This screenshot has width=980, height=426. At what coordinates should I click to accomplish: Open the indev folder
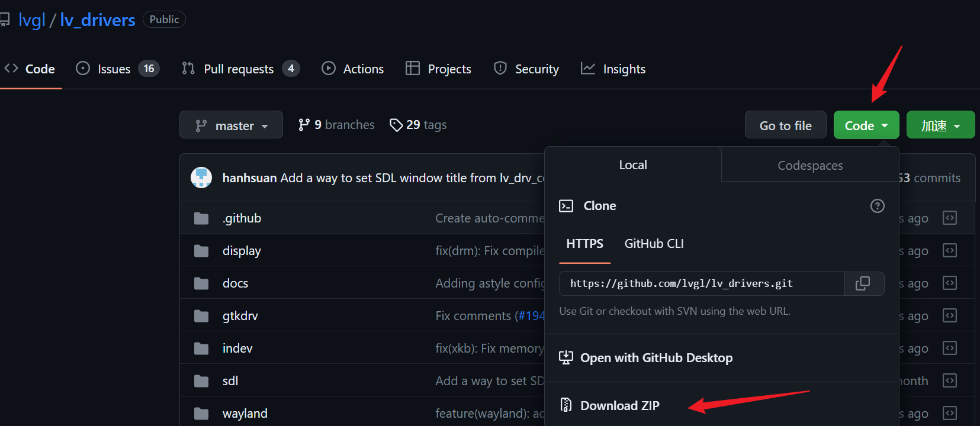[237, 348]
